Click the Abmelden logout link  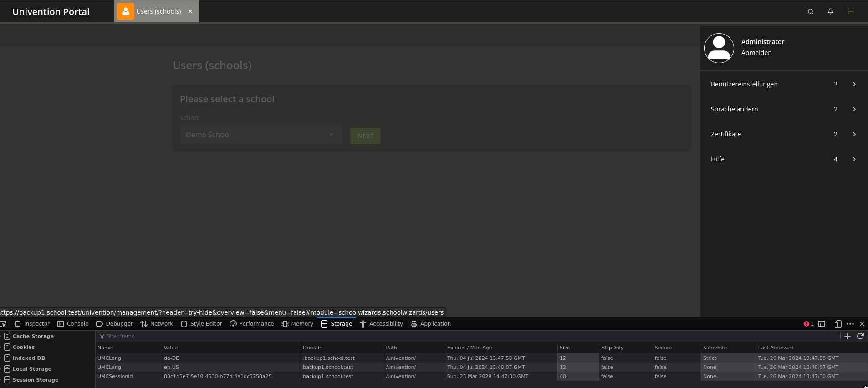pos(756,53)
